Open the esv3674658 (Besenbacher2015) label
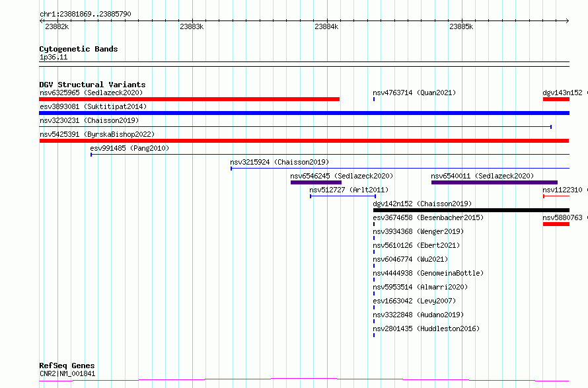Screen dimensions: 588x388 point(428,217)
